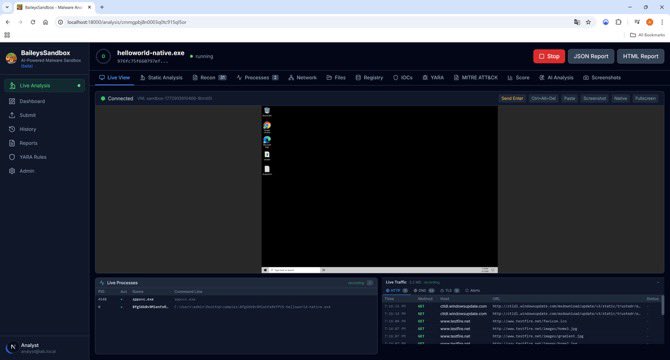Viewport: 670px width, 360px height.
Task: Open the IOCs tab
Action: [403, 78]
